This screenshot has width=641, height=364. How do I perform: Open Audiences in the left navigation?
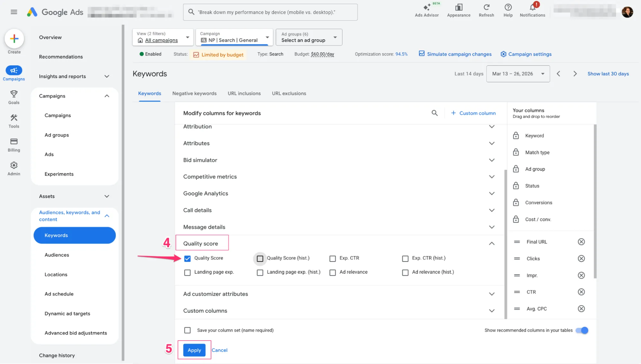(57, 255)
